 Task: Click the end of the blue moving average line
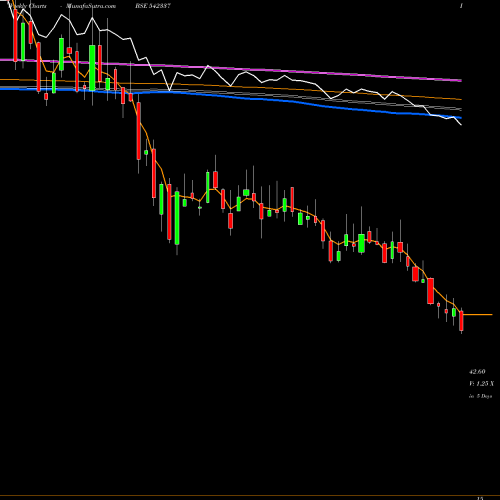(x=461, y=117)
